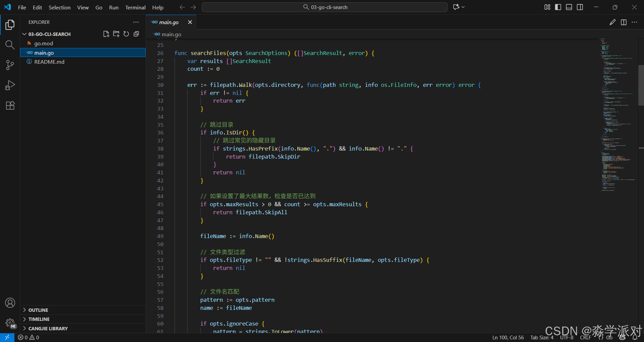Create a new folder in explorer
The image size is (644, 342).
pyautogui.click(x=116, y=34)
